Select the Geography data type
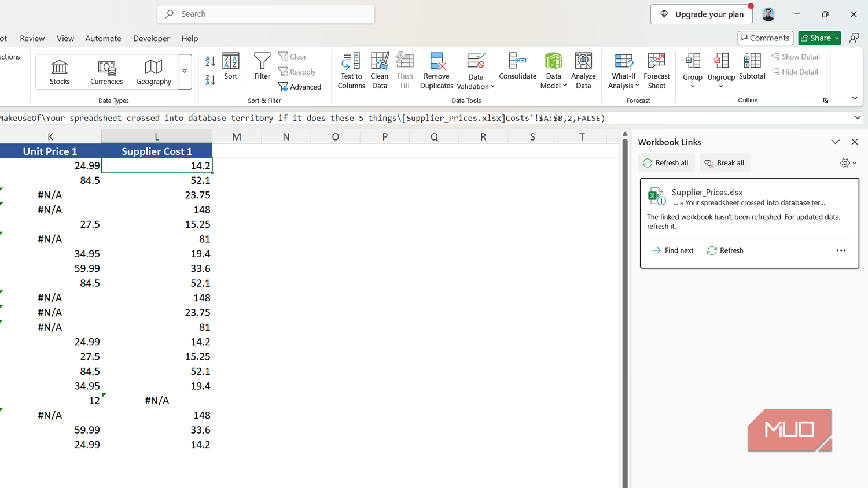Image resolution: width=868 pixels, height=488 pixels. click(x=153, y=72)
